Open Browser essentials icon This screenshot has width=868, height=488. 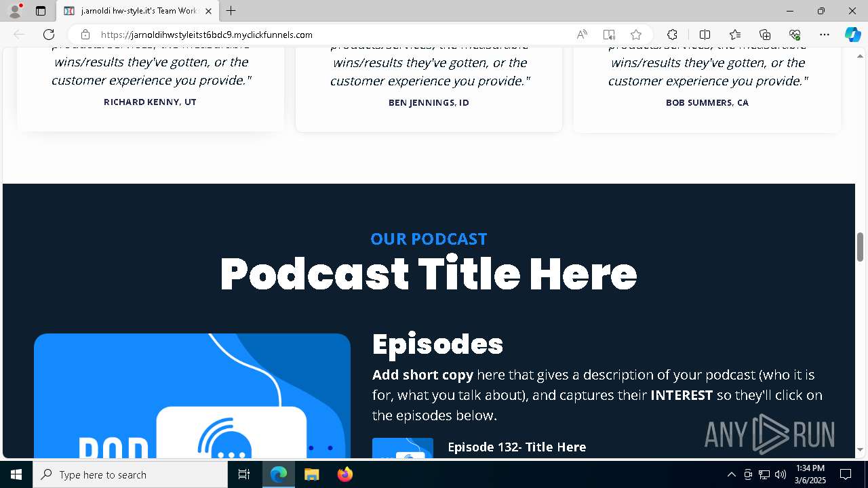(x=795, y=35)
